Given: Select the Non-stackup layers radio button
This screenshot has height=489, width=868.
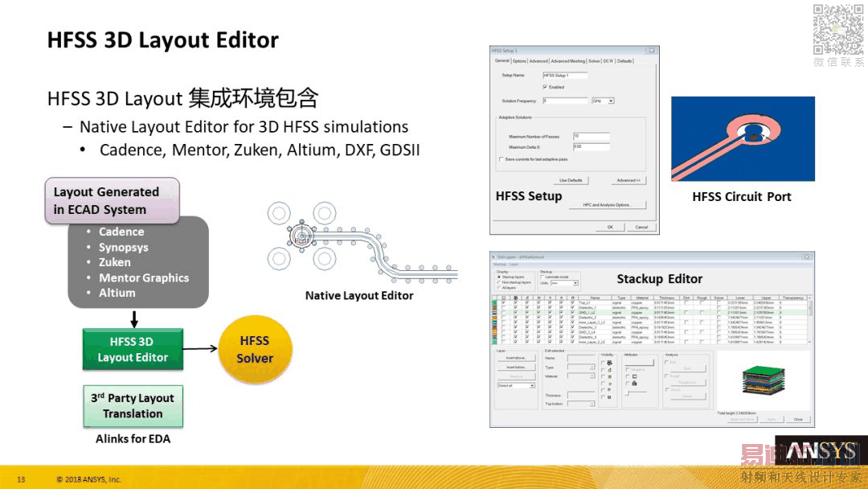Looking at the screenshot, I should coord(499,282).
